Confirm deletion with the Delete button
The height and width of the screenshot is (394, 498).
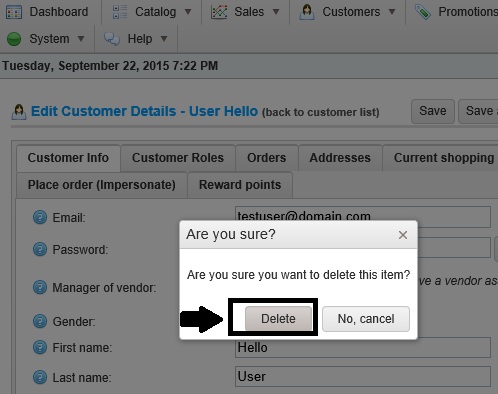point(278,319)
